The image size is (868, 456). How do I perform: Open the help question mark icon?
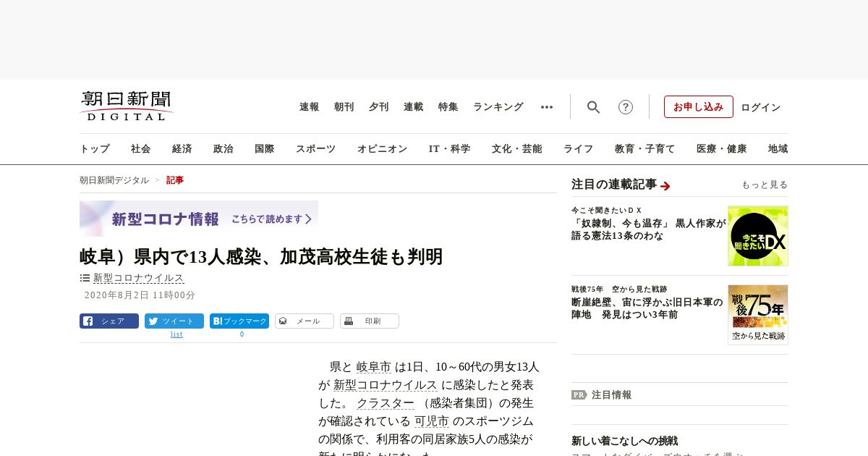pos(626,107)
